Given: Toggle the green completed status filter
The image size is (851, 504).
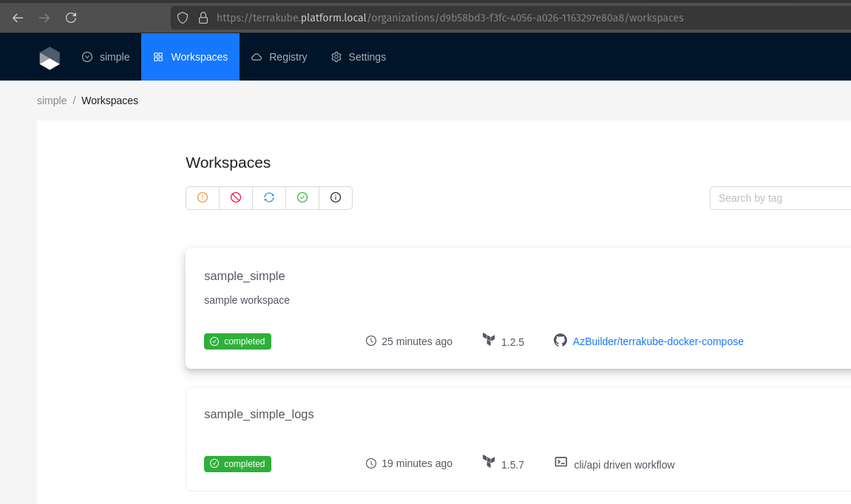Looking at the screenshot, I should point(302,198).
